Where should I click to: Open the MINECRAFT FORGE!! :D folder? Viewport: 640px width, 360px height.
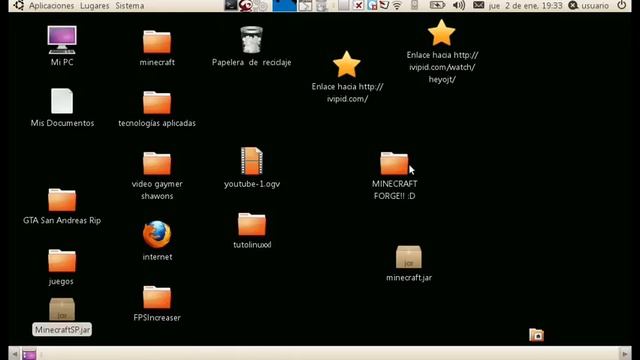pos(394,163)
